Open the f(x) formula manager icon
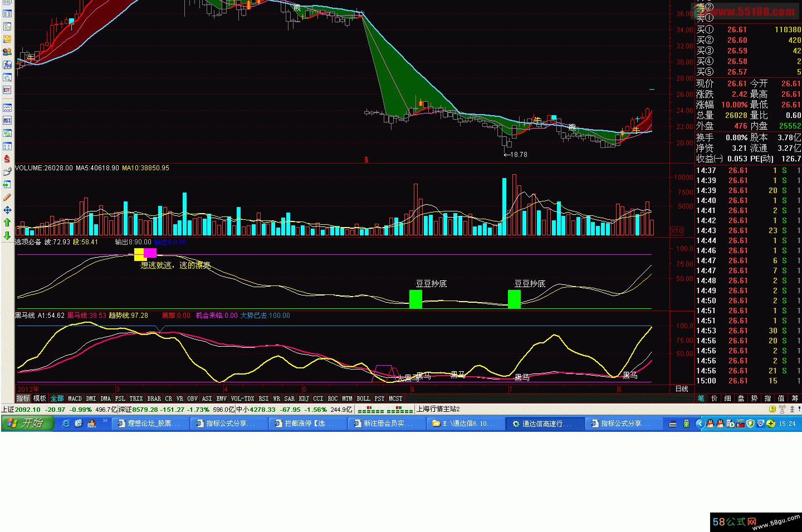Viewport: 802px width, 532px height. pyautogui.click(x=7, y=65)
